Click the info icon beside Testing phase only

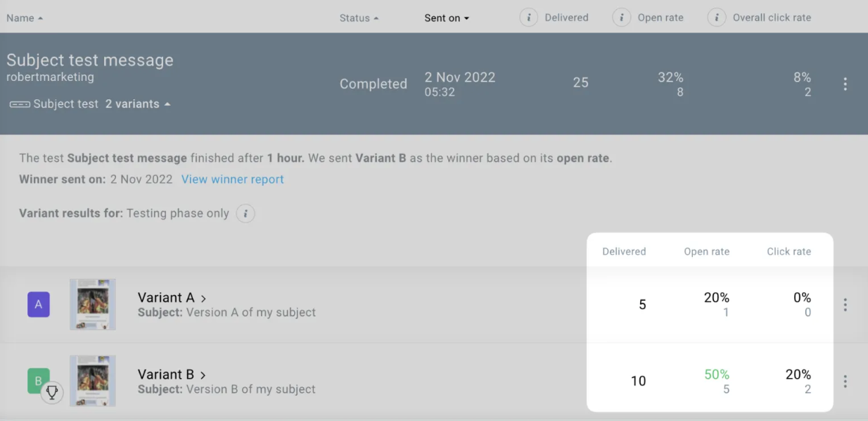pyautogui.click(x=245, y=213)
